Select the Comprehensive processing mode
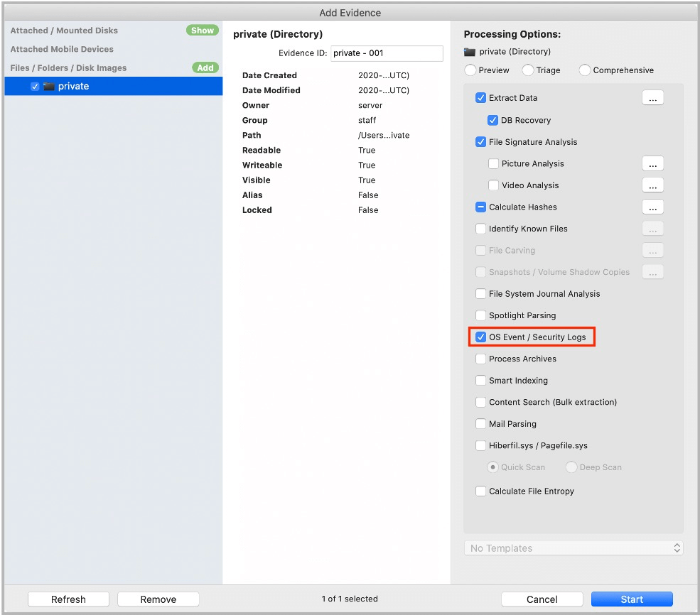This screenshot has height=615, width=700. tap(584, 70)
